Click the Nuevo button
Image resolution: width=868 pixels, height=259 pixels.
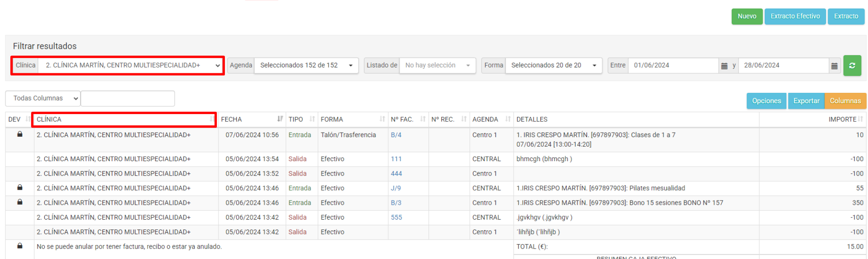point(747,16)
